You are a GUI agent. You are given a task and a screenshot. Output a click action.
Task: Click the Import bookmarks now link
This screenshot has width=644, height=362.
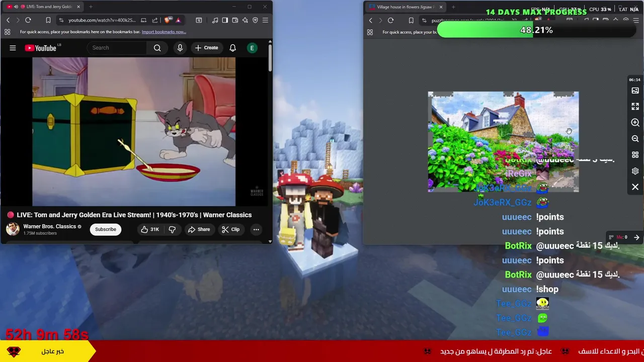click(164, 32)
